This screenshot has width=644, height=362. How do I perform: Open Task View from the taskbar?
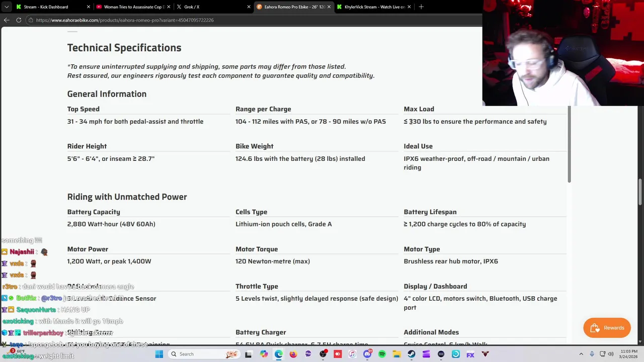click(249, 354)
